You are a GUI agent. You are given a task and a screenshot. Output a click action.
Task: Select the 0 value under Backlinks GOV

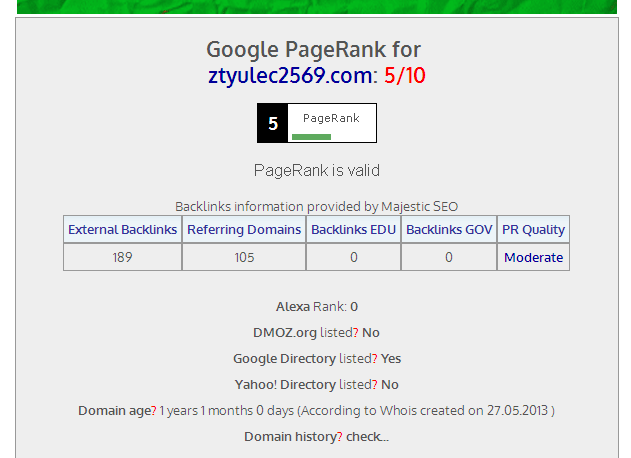pyautogui.click(x=449, y=257)
